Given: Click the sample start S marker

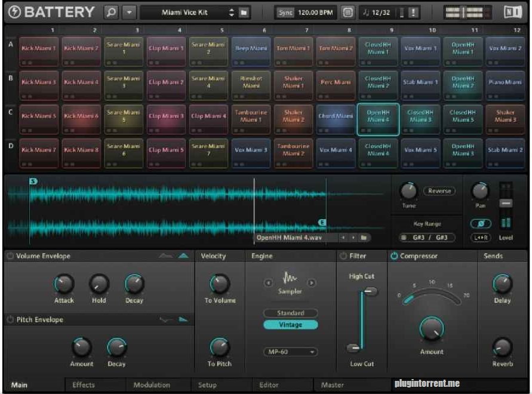Looking at the screenshot, I should pos(33,181).
